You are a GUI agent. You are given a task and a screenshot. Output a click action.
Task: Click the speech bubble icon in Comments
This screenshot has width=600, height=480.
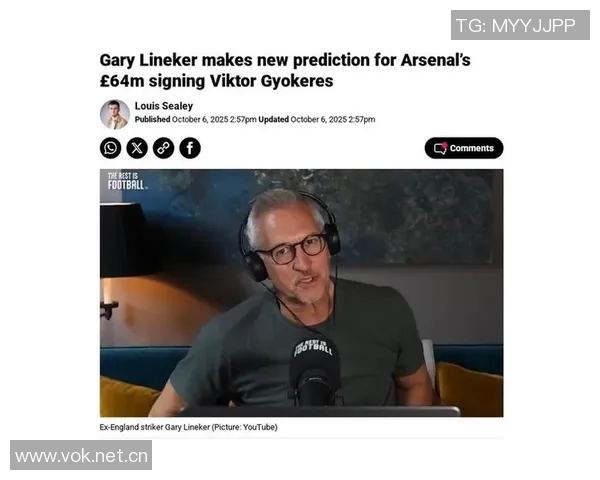pos(440,148)
